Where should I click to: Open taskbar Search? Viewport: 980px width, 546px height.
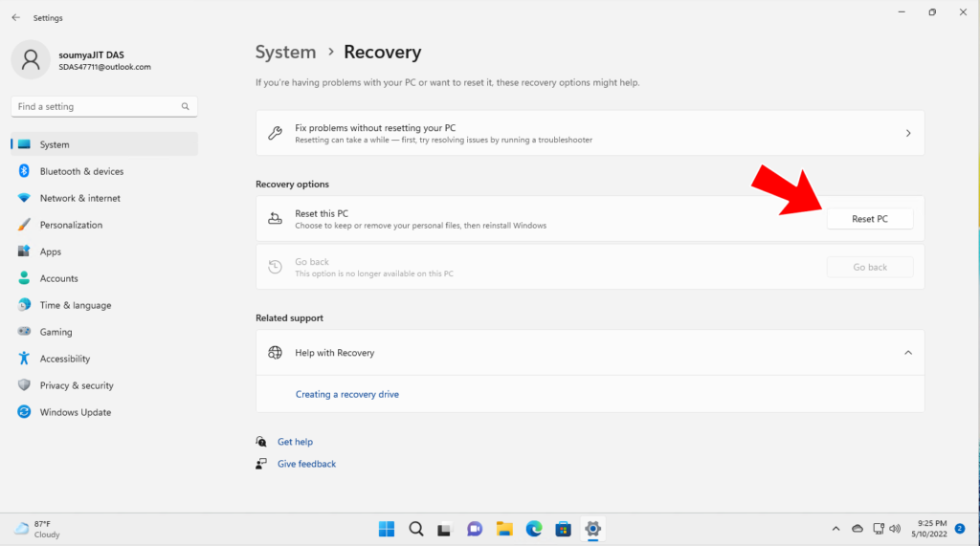(x=416, y=529)
